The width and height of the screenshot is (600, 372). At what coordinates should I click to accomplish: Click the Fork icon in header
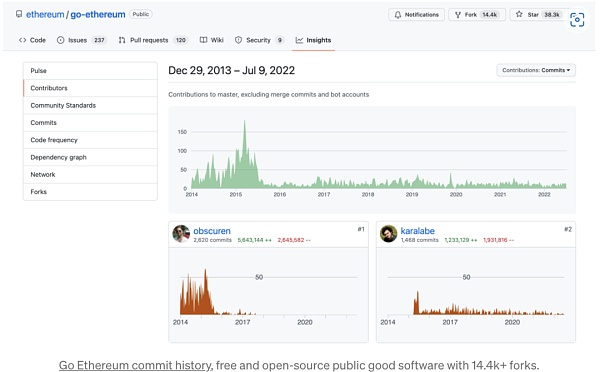pyautogui.click(x=458, y=15)
